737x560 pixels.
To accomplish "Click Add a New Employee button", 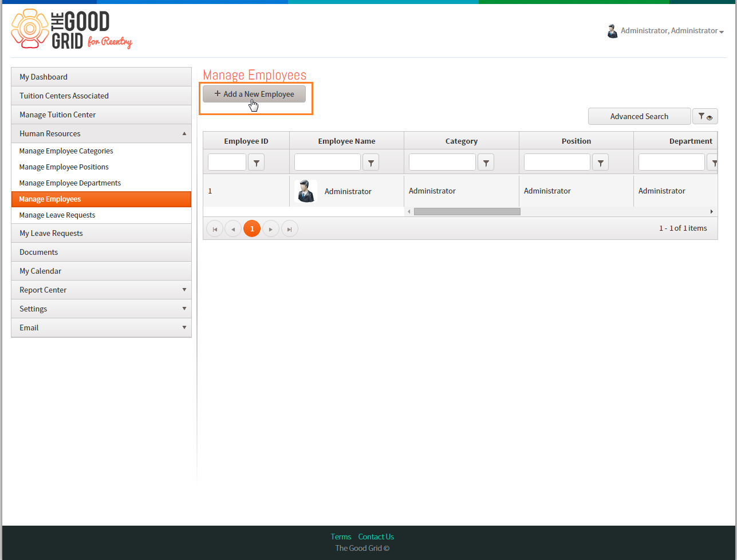I will [254, 94].
